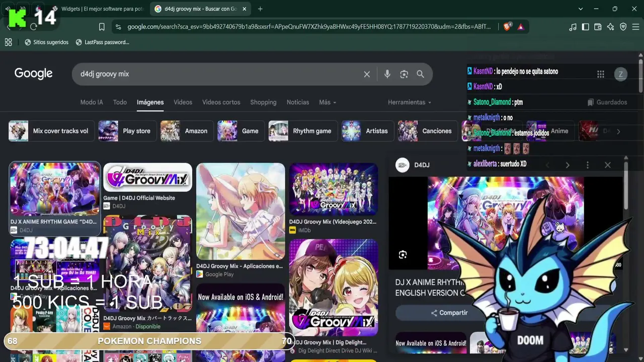Search inside previewed image with Lens

[403, 255]
